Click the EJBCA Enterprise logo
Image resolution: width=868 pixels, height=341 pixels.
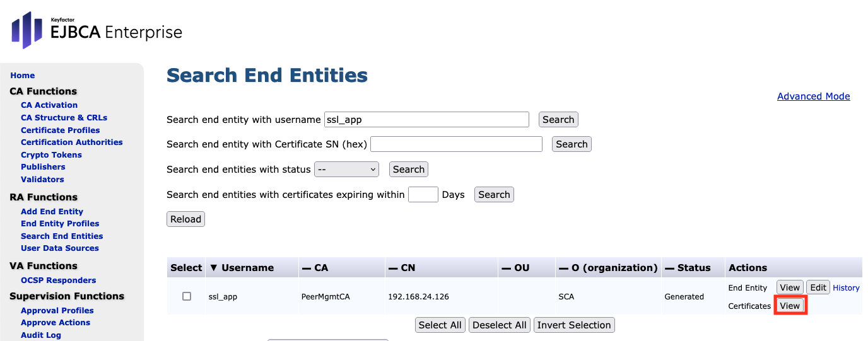(x=97, y=30)
